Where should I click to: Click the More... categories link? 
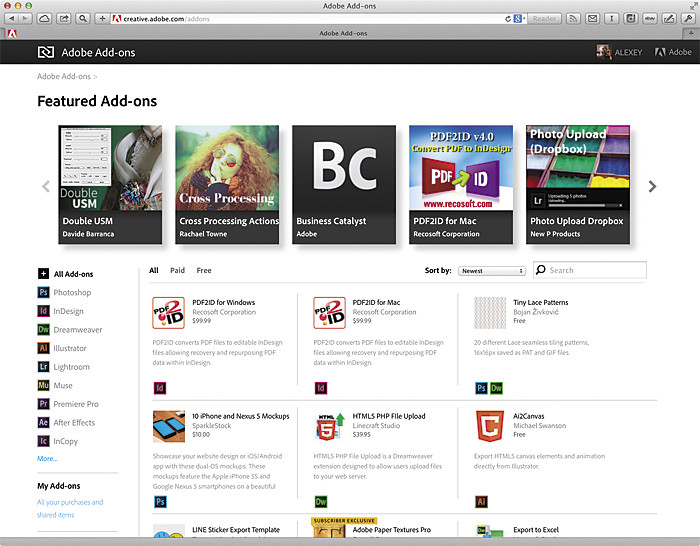(47, 458)
